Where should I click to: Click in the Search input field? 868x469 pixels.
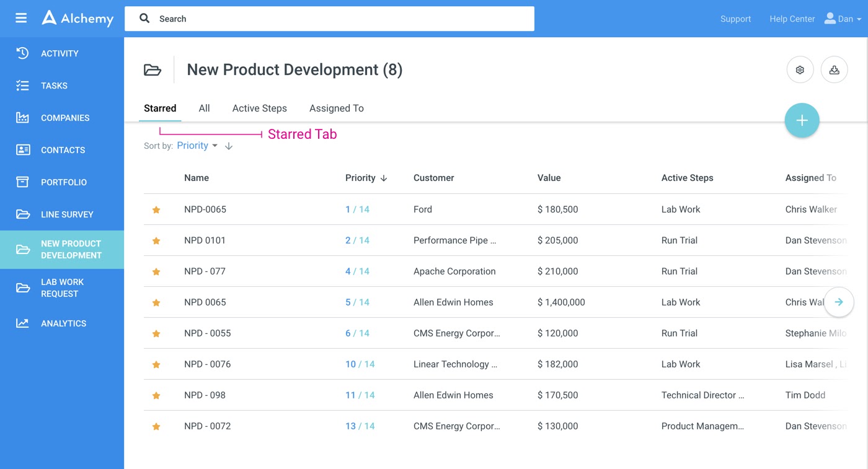point(329,19)
